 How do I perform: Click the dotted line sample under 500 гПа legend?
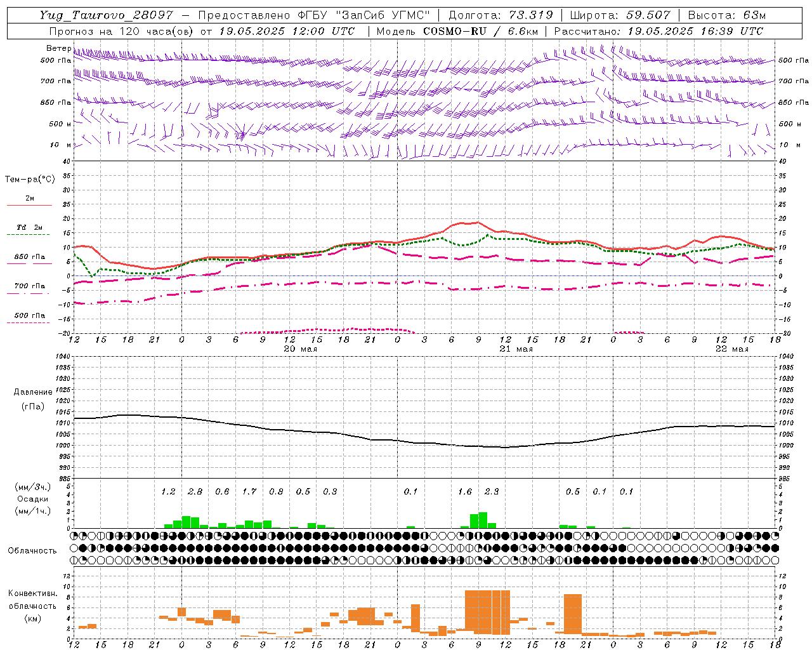pyautogui.click(x=29, y=323)
